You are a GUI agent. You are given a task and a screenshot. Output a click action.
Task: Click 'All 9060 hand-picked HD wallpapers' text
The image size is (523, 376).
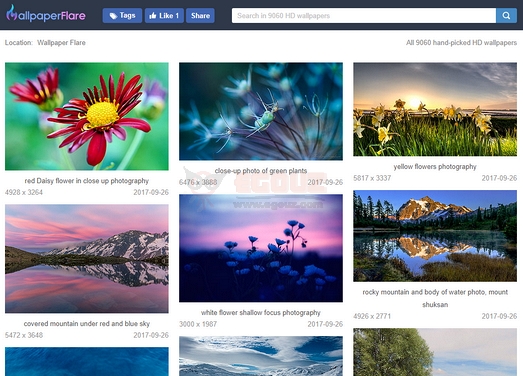click(461, 43)
